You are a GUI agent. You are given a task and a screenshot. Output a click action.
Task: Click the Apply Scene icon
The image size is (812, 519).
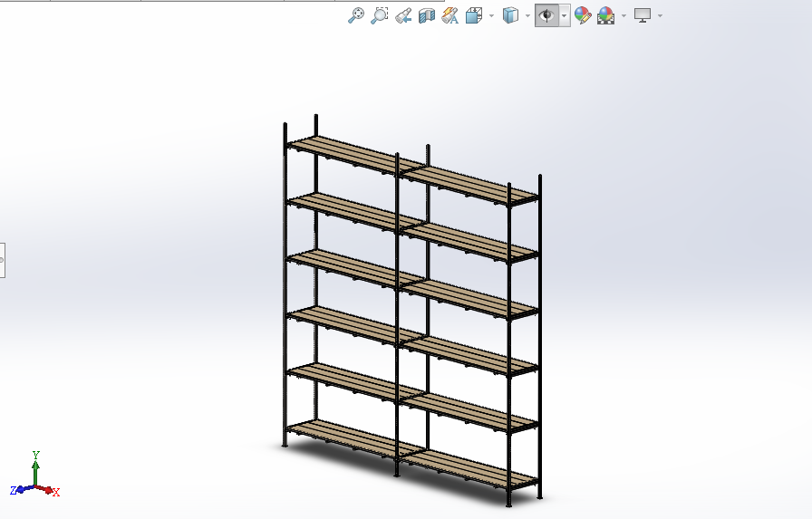pos(606,15)
